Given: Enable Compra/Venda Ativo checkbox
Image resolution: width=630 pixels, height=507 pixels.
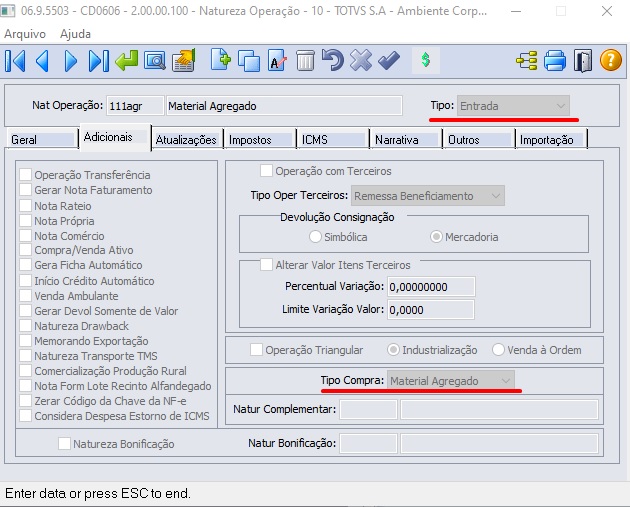Looking at the screenshot, I should 25,249.
